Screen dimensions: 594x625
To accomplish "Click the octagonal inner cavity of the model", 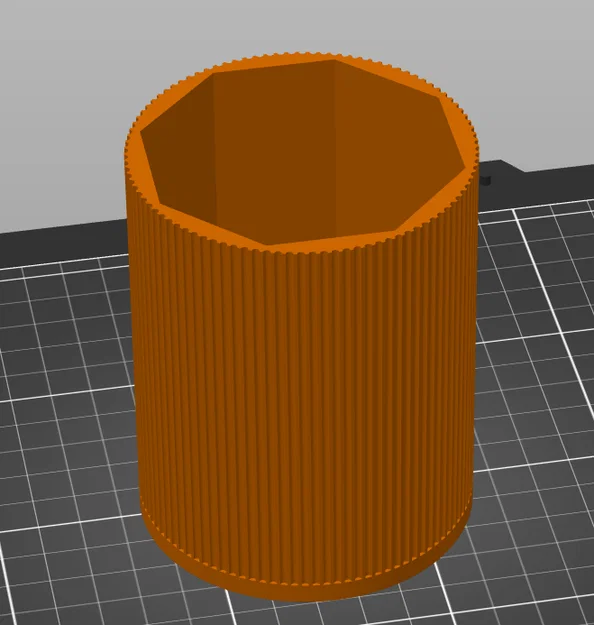I will coord(303,152).
